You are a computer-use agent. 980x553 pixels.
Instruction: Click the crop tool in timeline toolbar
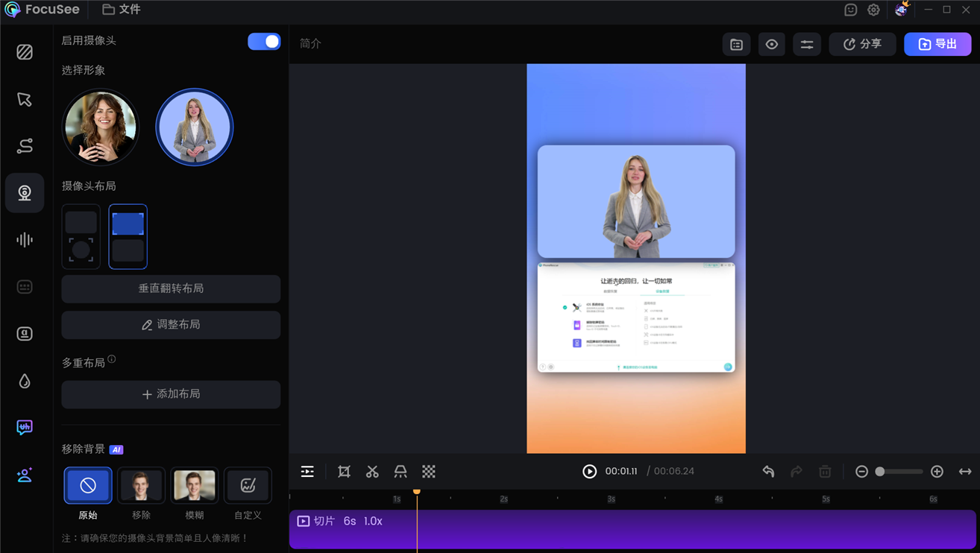click(344, 472)
